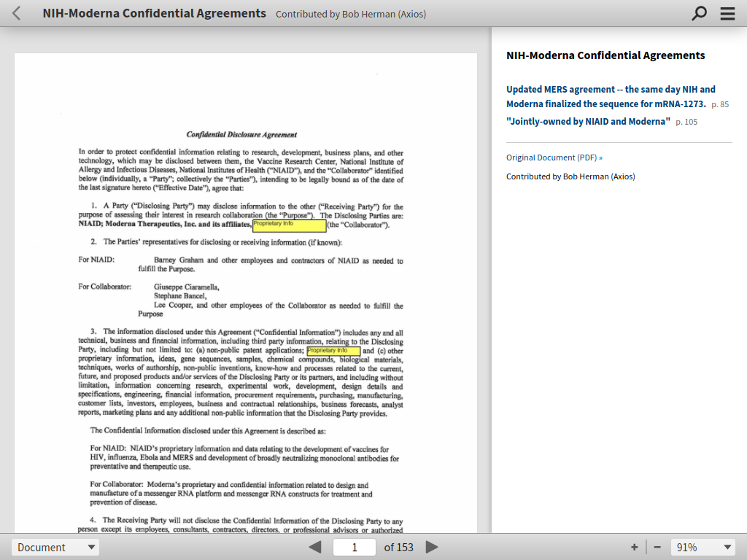This screenshot has width=747, height=560.
Task: Click the back arrow icon
Action: click(x=17, y=13)
